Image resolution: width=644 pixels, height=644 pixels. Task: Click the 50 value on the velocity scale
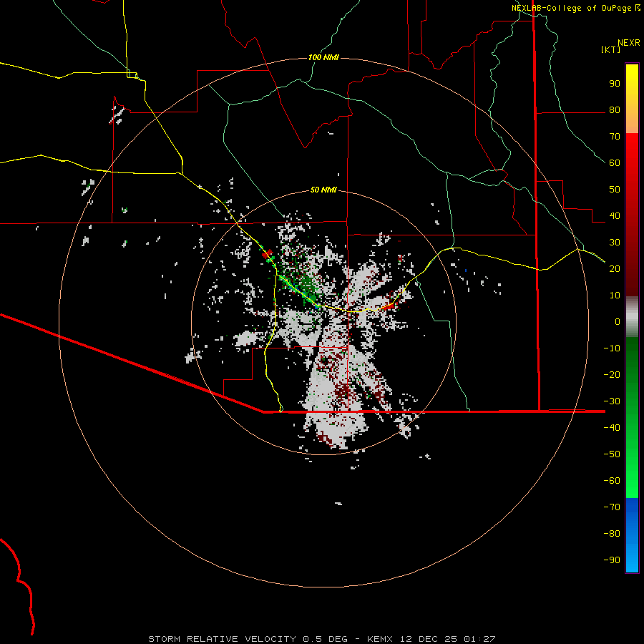pos(615,190)
